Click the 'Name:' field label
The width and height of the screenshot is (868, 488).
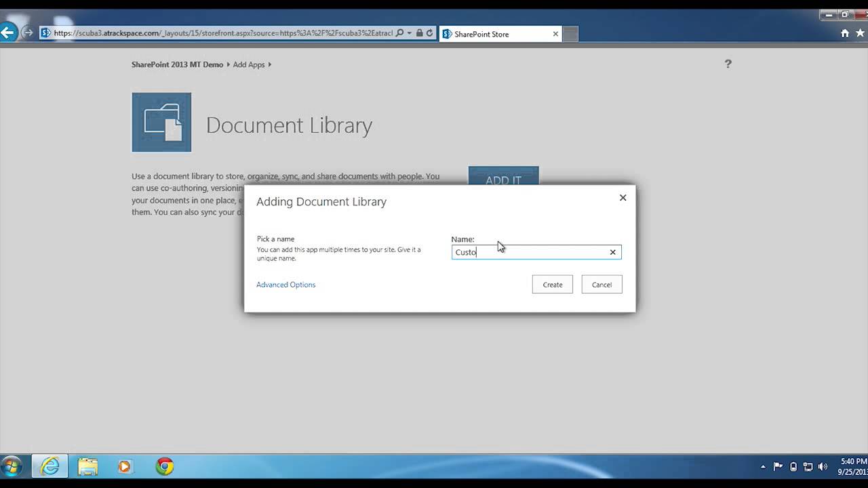(462, 239)
